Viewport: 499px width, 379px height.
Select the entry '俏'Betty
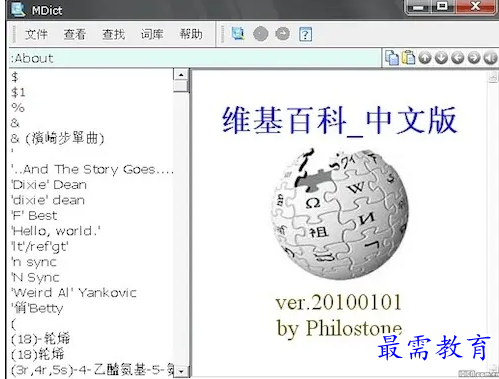point(37,308)
